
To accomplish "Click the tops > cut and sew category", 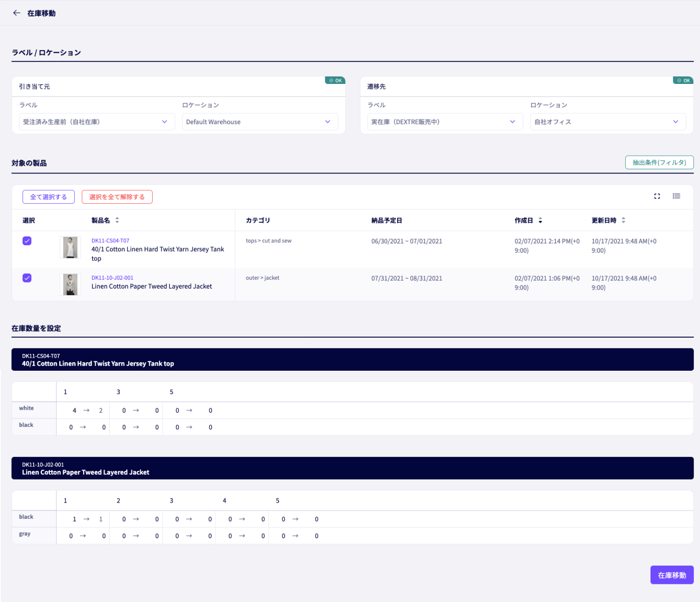I will [269, 241].
